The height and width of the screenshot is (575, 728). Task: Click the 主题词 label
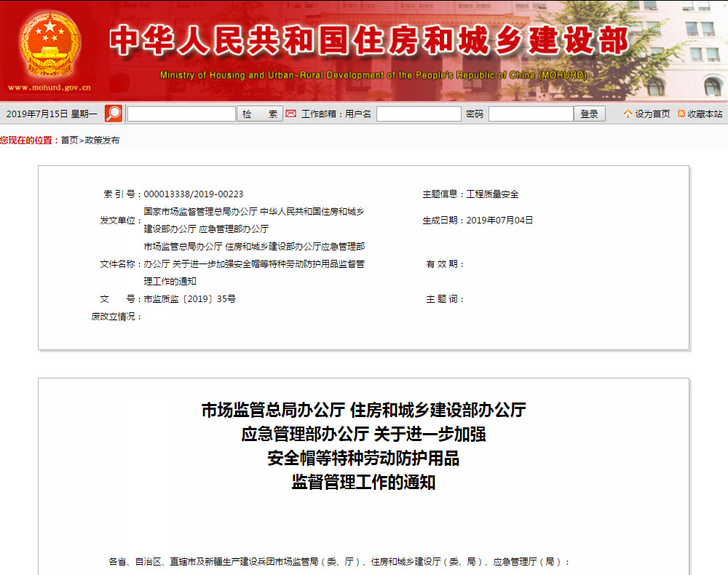coord(444,299)
